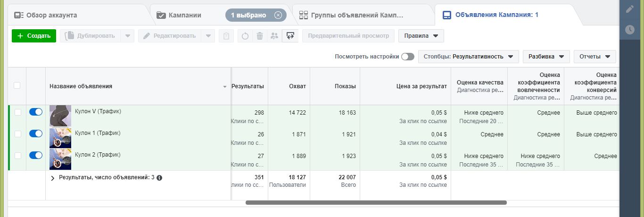Click the pencil edit icon in sidebar
This screenshot has width=644, height=217.
[630, 9]
